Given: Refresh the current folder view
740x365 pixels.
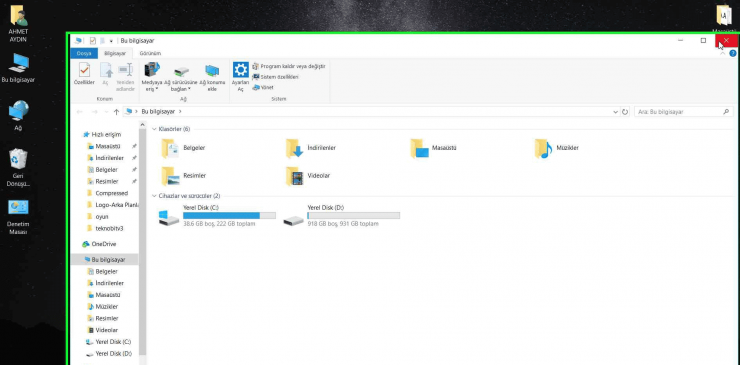Looking at the screenshot, I should pos(625,112).
